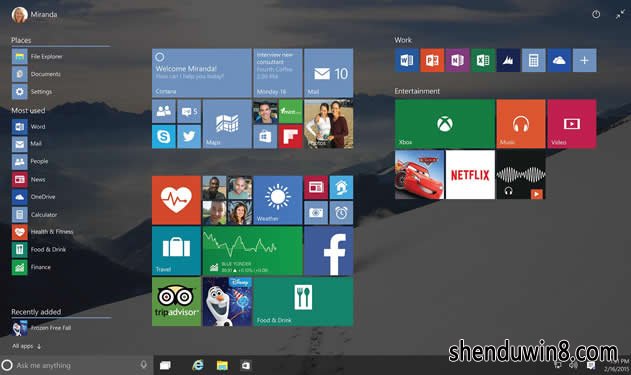Image resolution: width=631 pixels, height=375 pixels.
Task: Open the Food & Drink tile
Action: pos(303,301)
